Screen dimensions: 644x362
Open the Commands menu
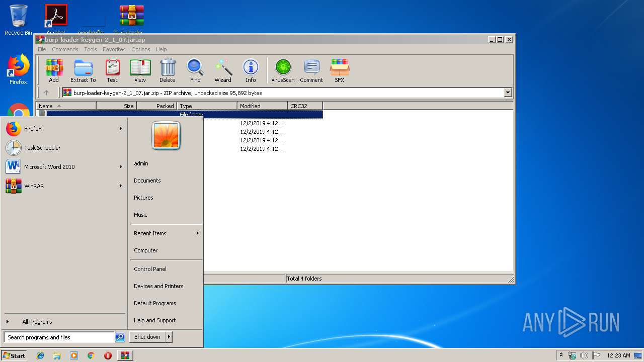pos(65,49)
